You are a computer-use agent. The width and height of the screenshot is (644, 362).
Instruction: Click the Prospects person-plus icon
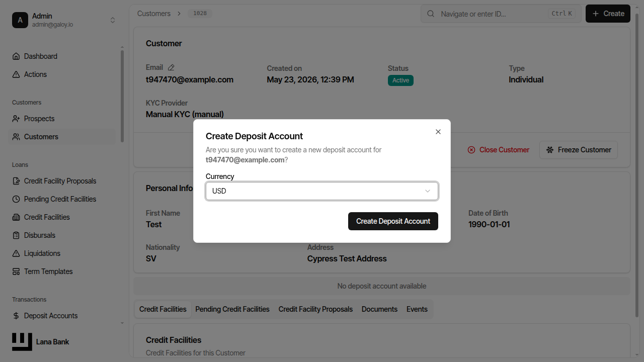(x=16, y=119)
